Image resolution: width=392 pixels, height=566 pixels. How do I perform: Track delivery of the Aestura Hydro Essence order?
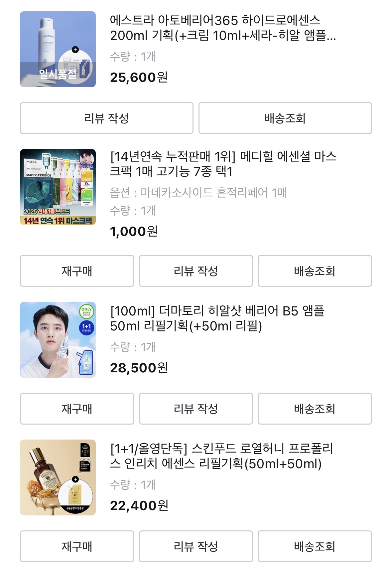pyautogui.click(x=285, y=118)
